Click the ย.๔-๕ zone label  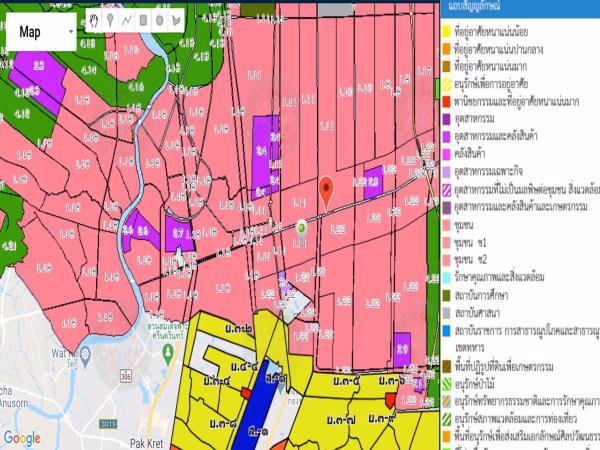(x=244, y=367)
